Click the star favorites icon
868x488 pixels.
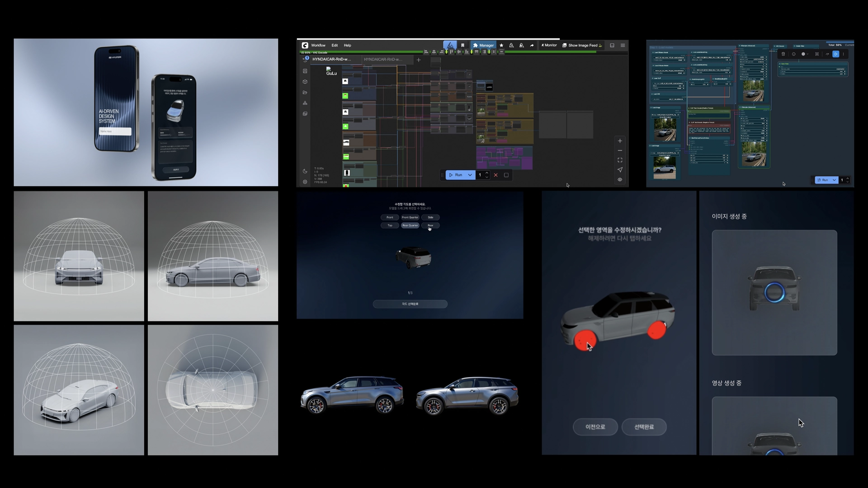tap(501, 45)
